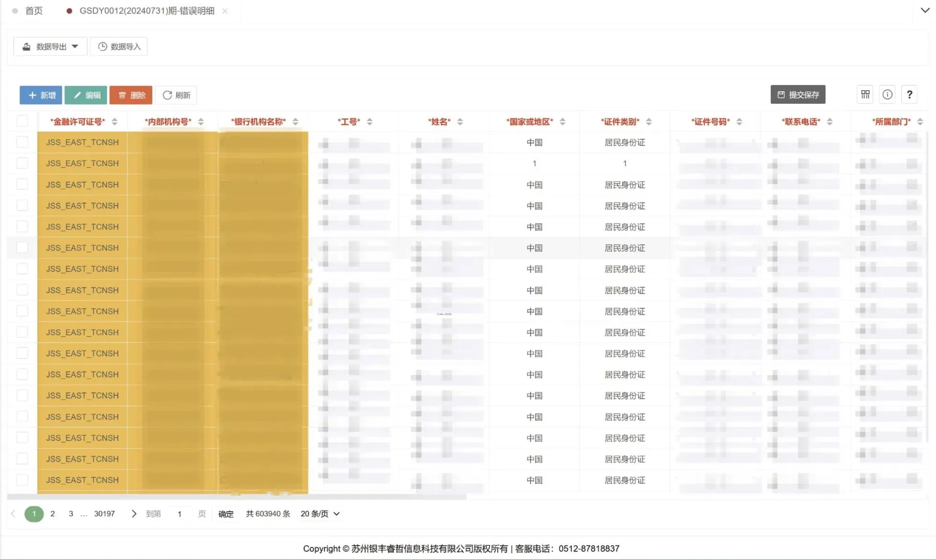Open the column settings grid icon
The image size is (936, 560).
[x=865, y=95]
